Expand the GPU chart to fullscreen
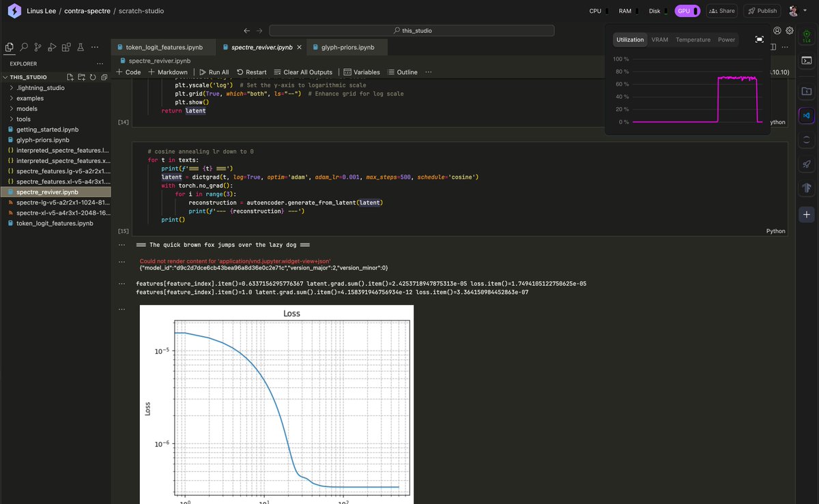Screen dimensions: 819x504 [x=760, y=40]
